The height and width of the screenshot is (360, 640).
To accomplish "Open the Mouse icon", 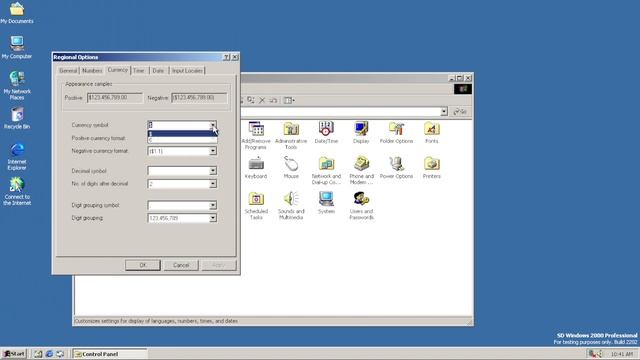I will (x=291, y=167).
